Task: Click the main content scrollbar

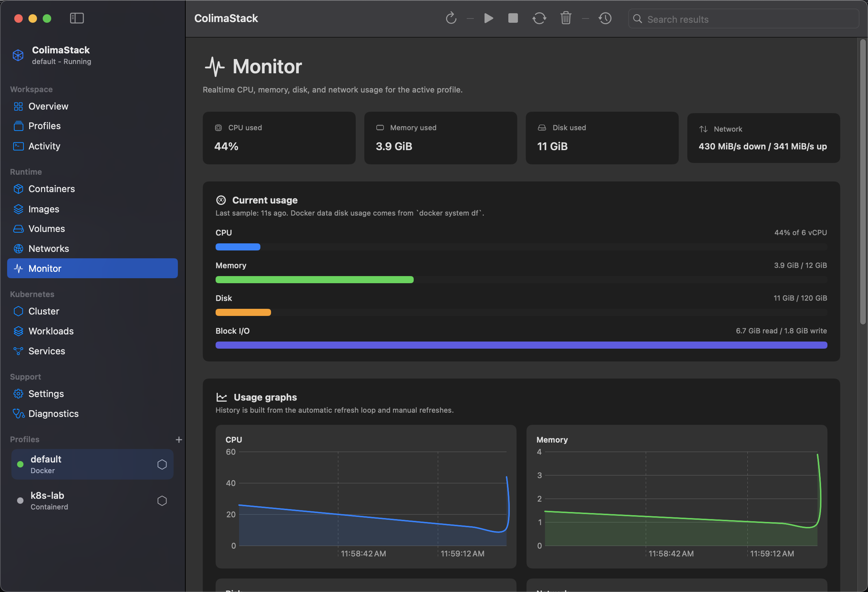Action: point(863,182)
